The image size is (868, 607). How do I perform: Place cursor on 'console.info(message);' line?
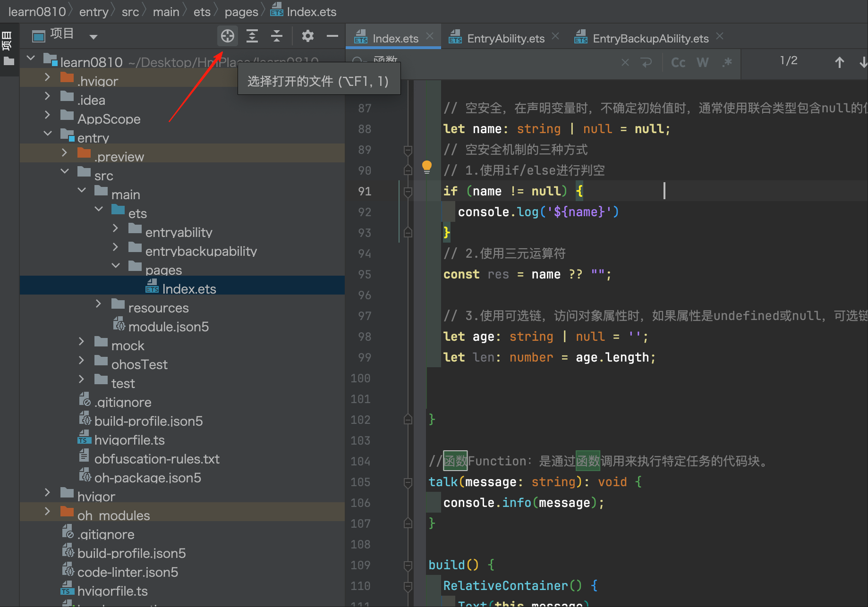(x=524, y=503)
